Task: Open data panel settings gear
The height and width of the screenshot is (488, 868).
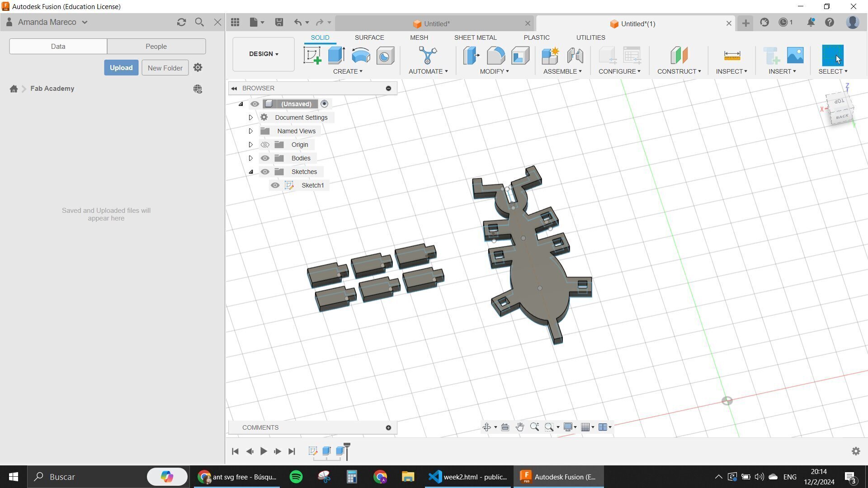Action: click(x=198, y=67)
